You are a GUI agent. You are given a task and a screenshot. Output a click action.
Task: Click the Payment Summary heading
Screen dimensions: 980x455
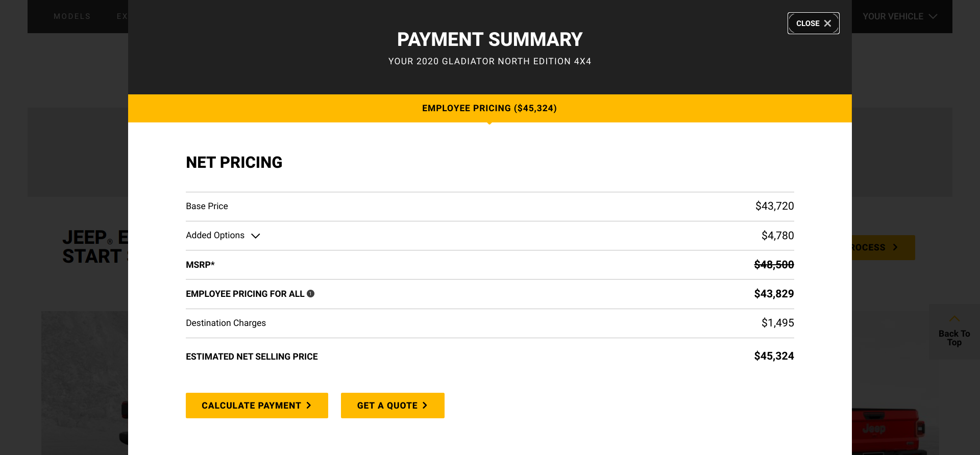point(489,39)
